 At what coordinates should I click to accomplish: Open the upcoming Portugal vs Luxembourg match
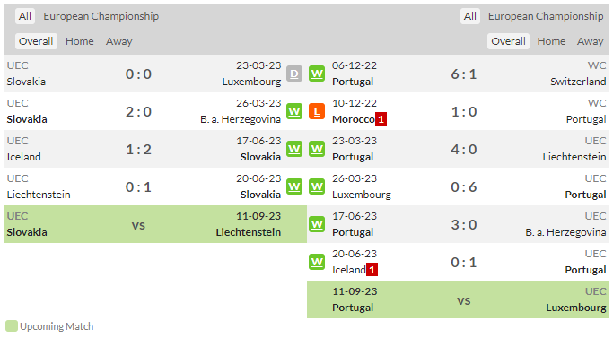(458, 299)
